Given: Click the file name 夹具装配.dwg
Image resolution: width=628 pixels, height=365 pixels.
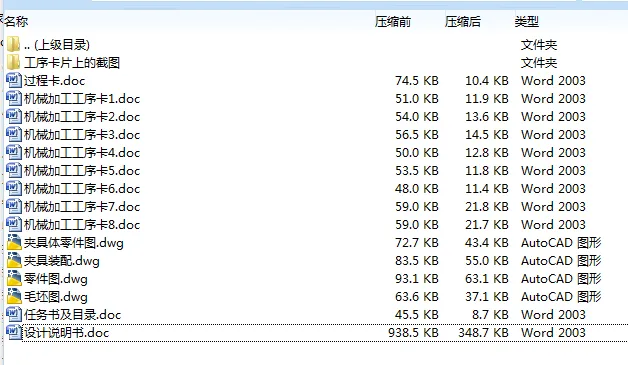Looking at the screenshot, I should tap(62, 261).
